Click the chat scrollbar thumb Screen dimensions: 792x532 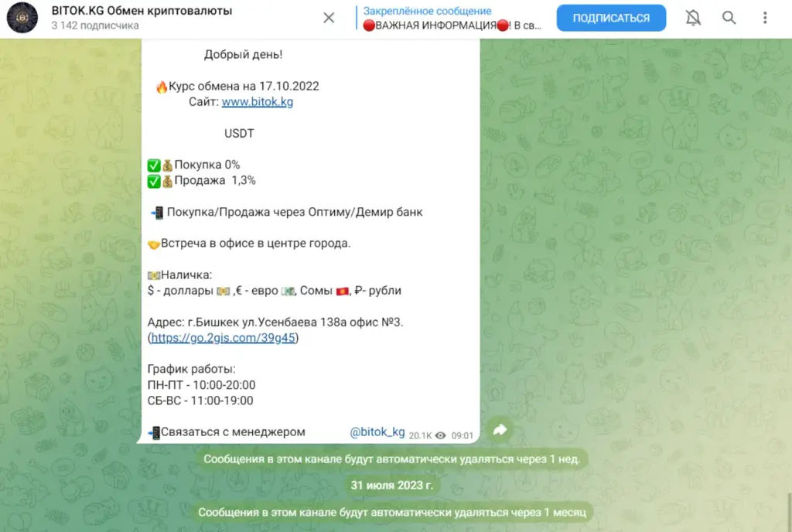789,511
